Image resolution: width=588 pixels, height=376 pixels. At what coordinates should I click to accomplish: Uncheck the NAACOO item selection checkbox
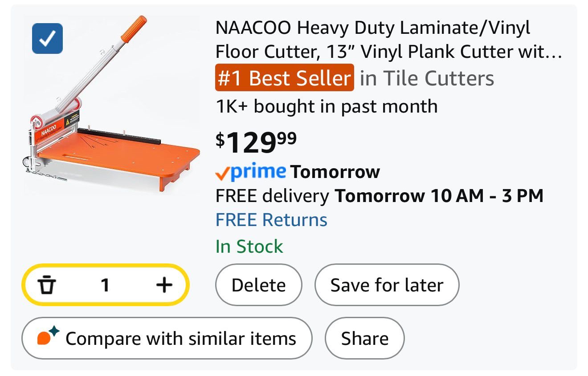47,39
